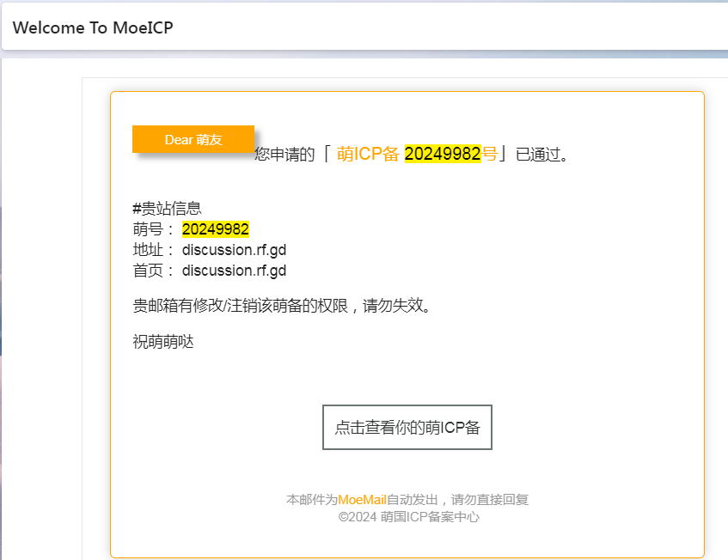Click the ©2024 萌国ICP备案中心 footer text
This screenshot has height=560, width=728.
pos(408,517)
